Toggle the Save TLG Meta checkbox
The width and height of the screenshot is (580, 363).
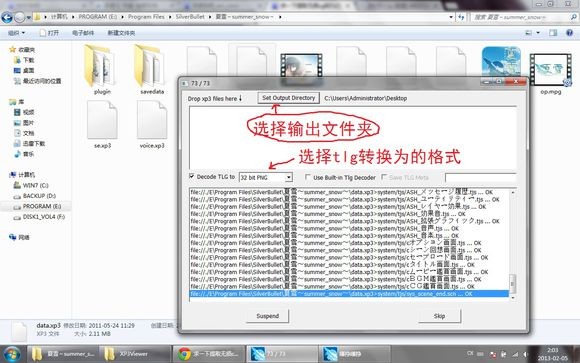point(384,177)
